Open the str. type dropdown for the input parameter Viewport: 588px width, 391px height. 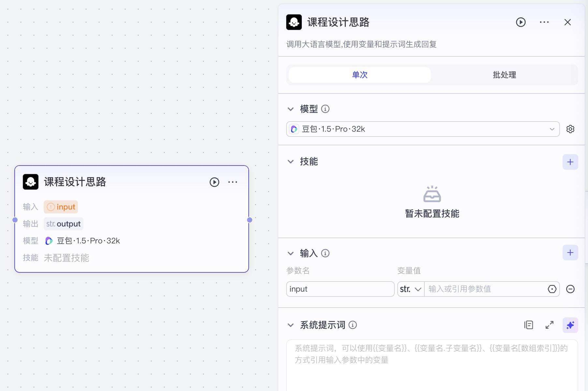[410, 289]
